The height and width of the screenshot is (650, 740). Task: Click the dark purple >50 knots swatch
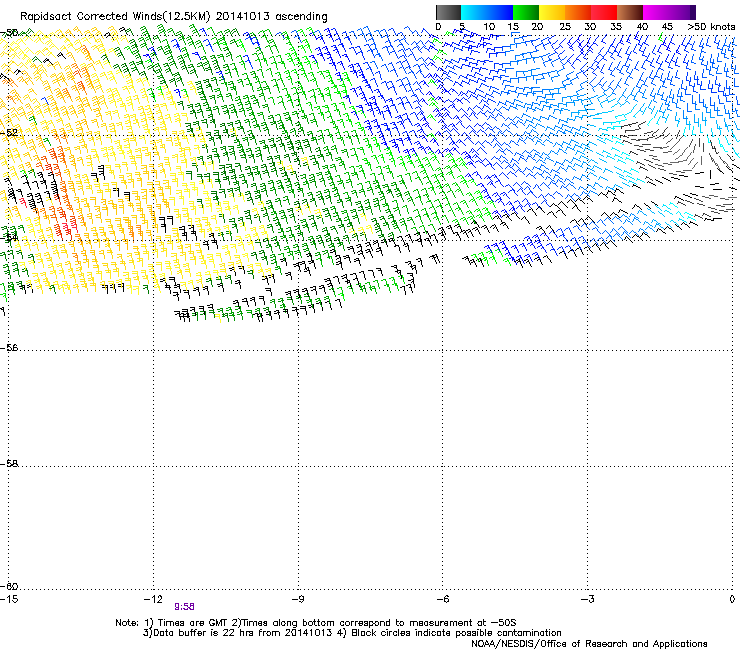692,12
